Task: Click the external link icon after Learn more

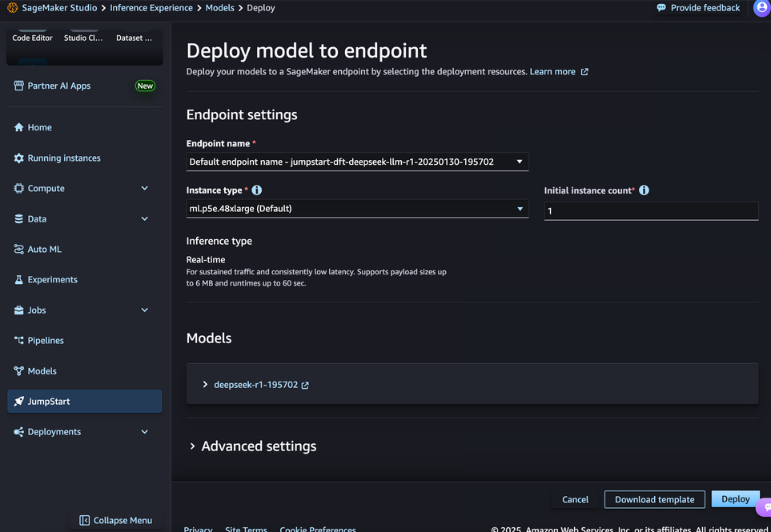Action: click(x=584, y=72)
